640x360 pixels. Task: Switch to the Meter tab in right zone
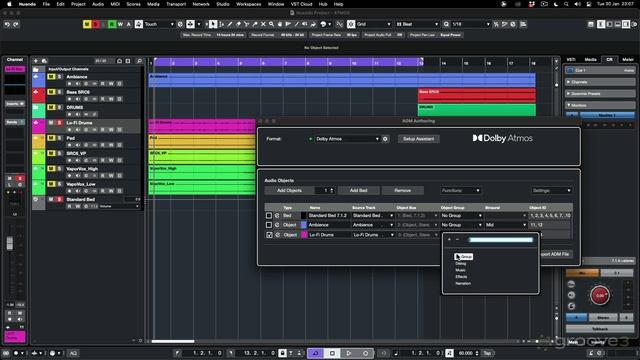point(628,60)
